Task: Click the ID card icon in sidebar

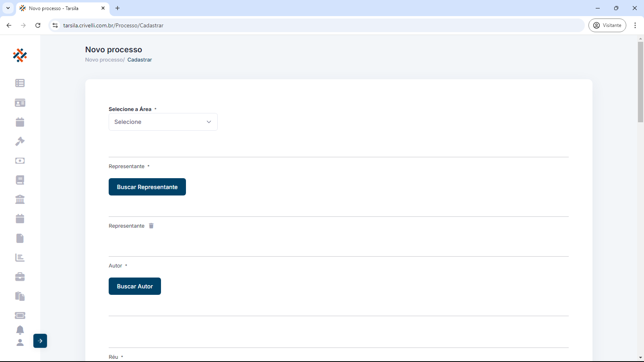Action: coord(20,103)
